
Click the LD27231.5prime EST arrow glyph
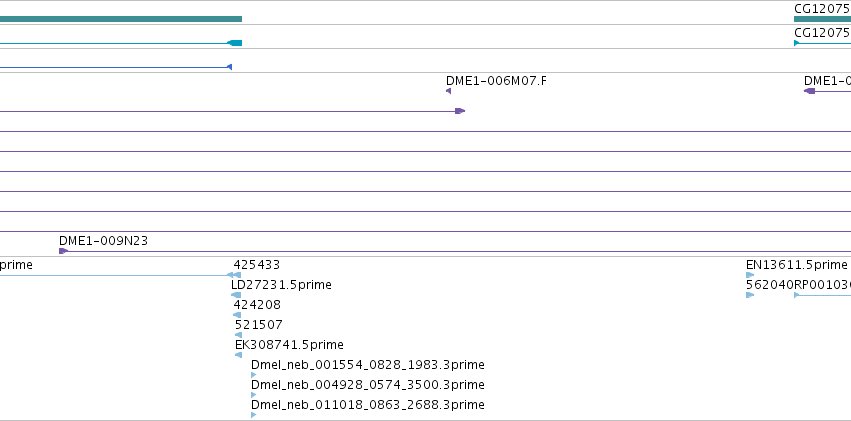(x=236, y=295)
